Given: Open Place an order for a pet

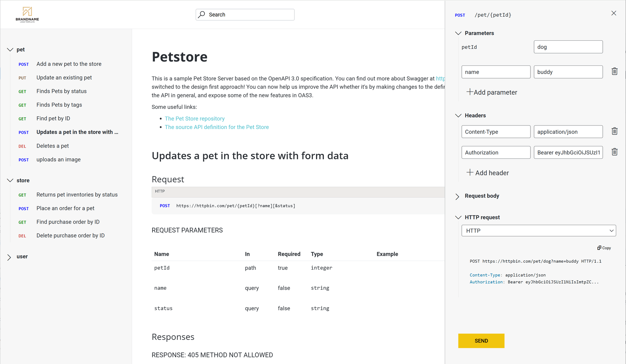Looking at the screenshot, I should point(65,208).
